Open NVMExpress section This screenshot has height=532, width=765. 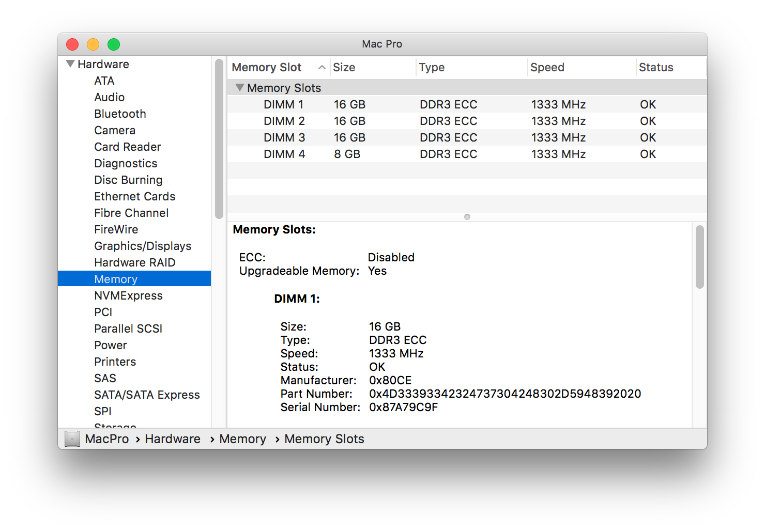pyautogui.click(x=128, y=295)
